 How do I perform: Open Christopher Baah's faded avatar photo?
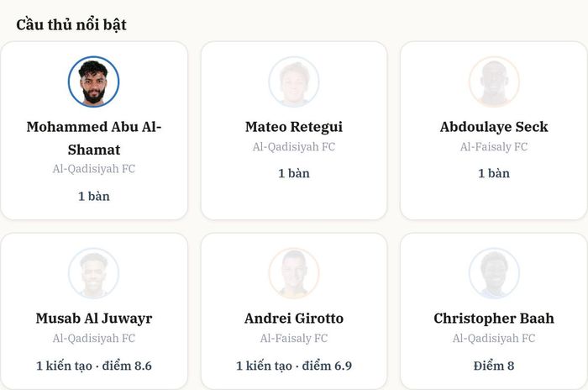(494, 273)
